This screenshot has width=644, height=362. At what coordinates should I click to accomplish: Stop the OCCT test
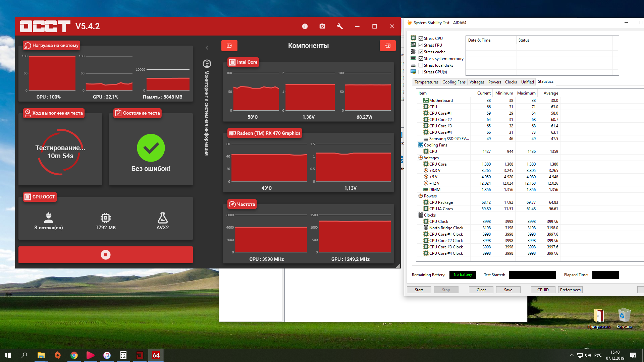point(105,255)
